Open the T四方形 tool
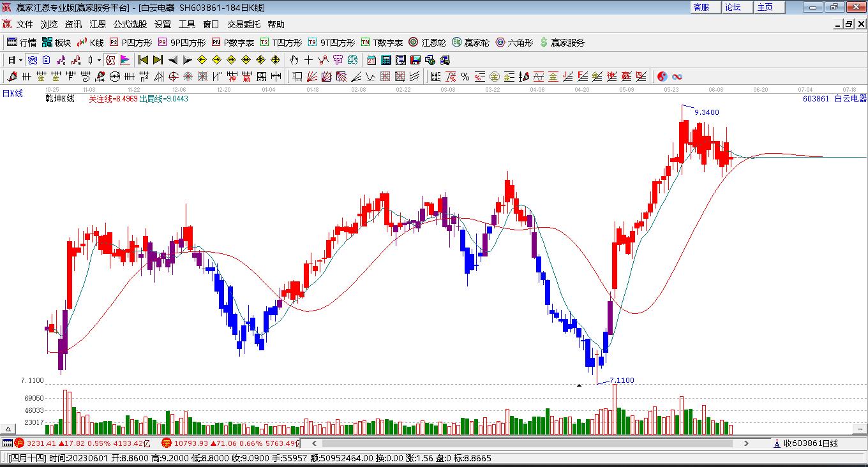 (281, 43)
